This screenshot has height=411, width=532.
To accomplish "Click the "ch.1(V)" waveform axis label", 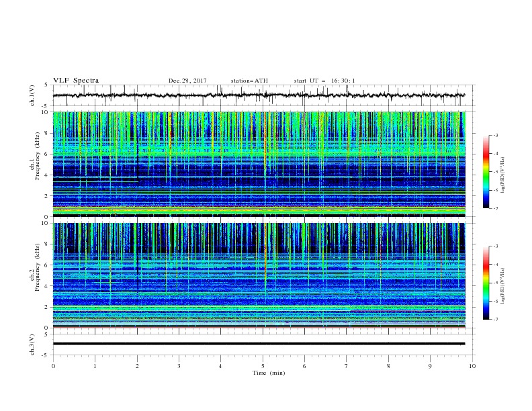I will tap(32, 95).
